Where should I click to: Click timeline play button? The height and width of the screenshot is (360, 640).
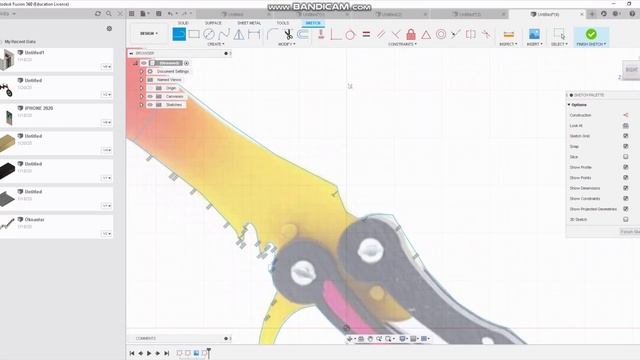pyautogui.click(x=149, y=353)
